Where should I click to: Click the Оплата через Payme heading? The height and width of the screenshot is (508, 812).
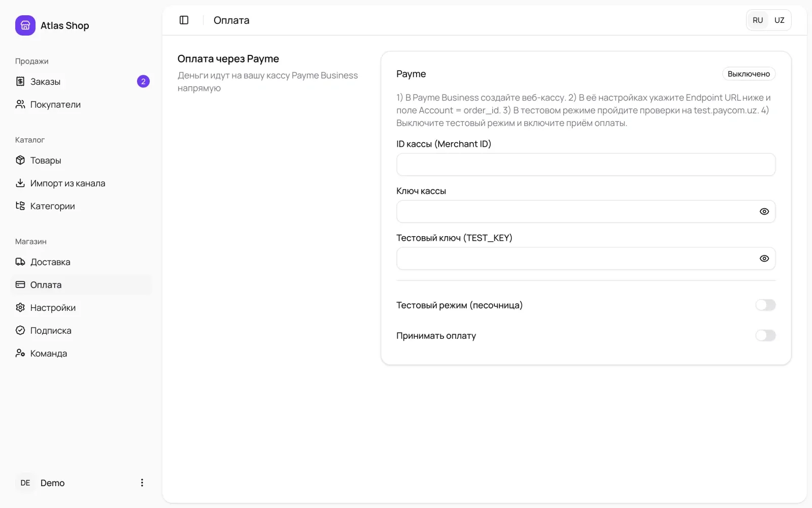[x=228, y=58]
